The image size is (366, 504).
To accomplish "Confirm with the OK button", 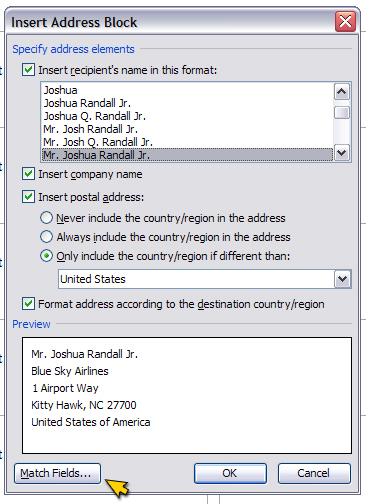I will (x=230, y=473).
